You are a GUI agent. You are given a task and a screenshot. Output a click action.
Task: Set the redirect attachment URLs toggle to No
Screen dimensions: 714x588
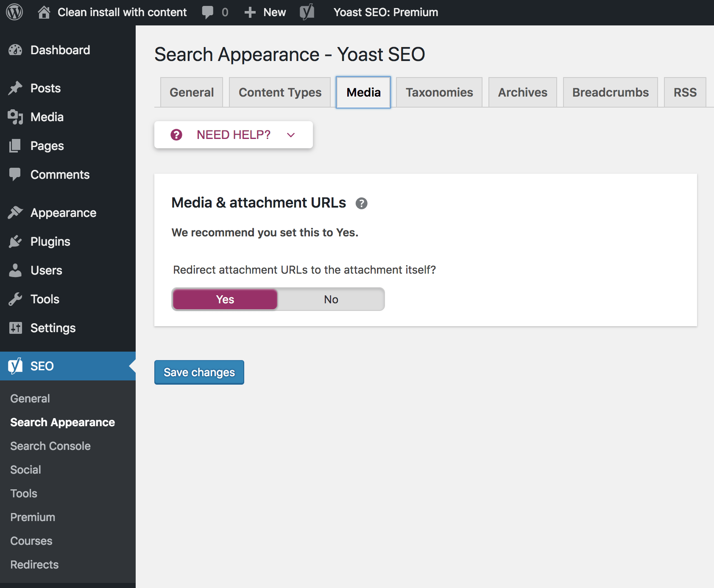(331, 299)
